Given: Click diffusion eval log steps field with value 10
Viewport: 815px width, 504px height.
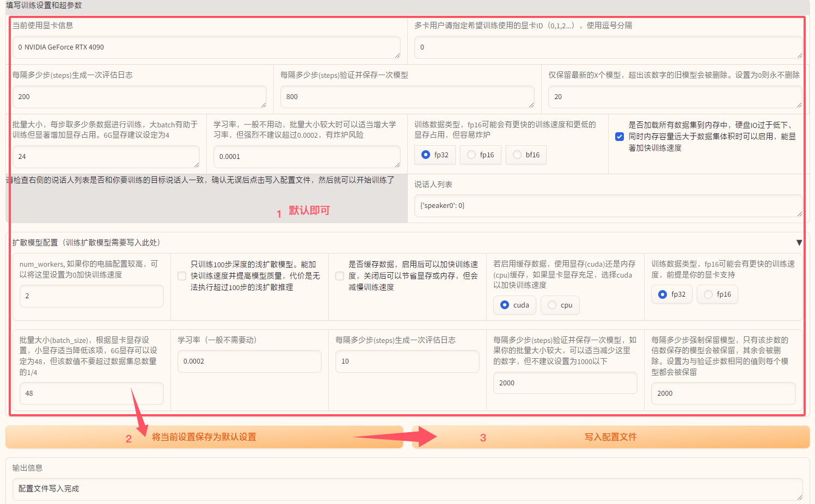Looking at the screenshot, I should click(407, 361).
